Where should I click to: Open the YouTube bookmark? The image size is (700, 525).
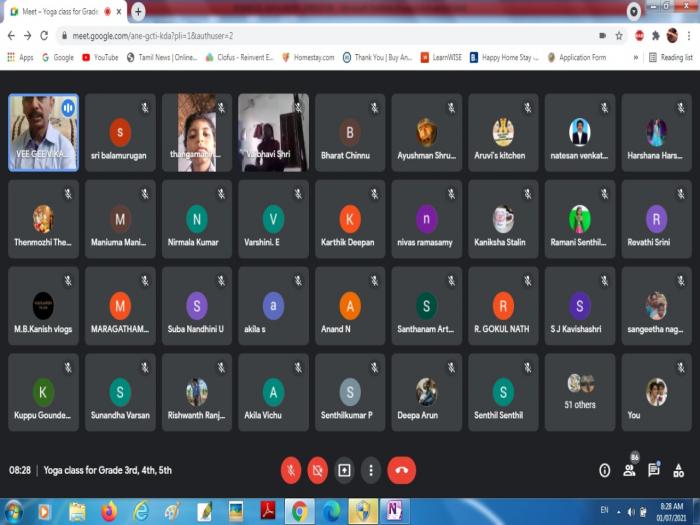click(x=100, y=57)
